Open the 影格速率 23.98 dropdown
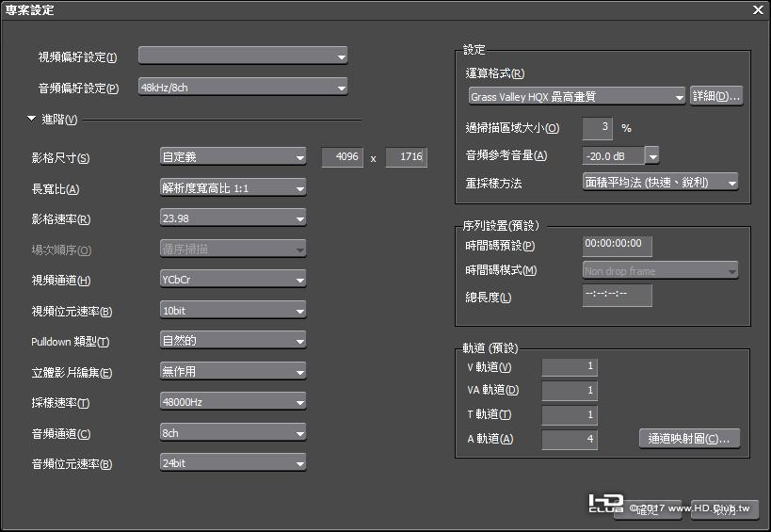 click(233, 218)
